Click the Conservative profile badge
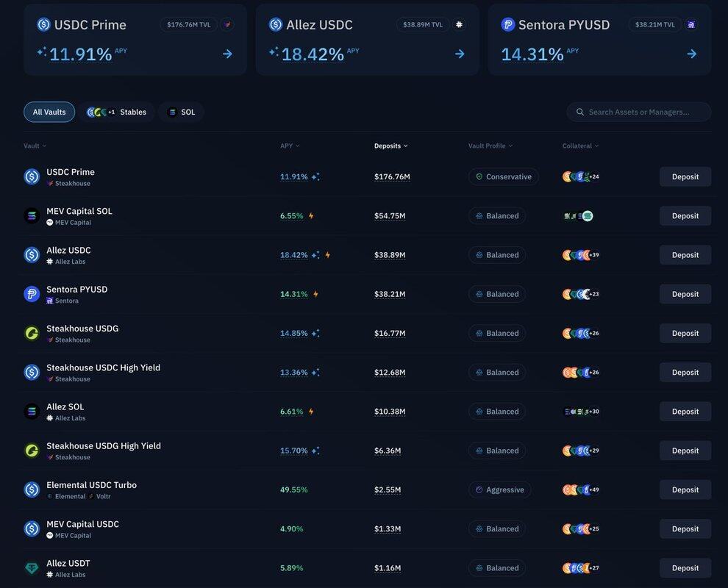Viewport: 728px width, 588px height. coord(503,177)
